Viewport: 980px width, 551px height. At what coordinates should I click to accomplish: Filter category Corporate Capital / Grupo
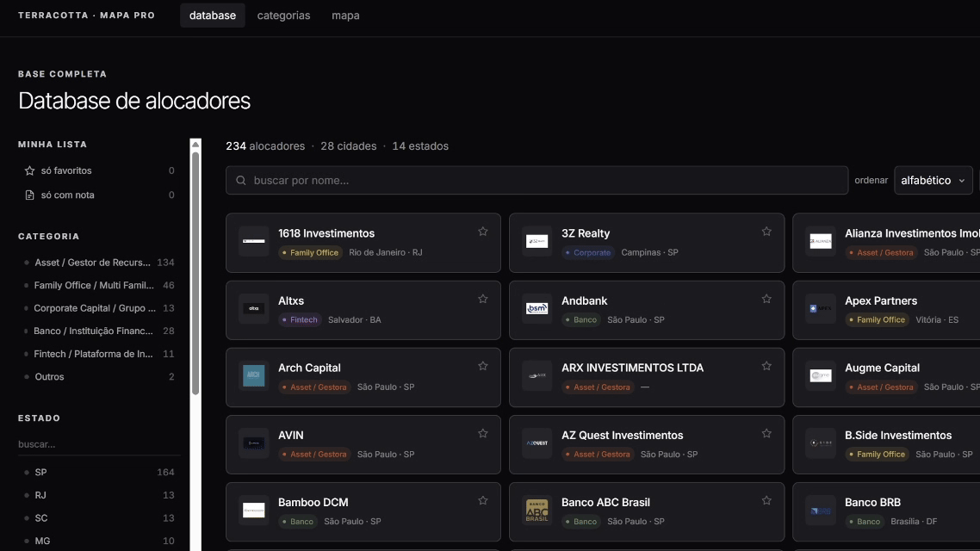(x=99, y=308)
